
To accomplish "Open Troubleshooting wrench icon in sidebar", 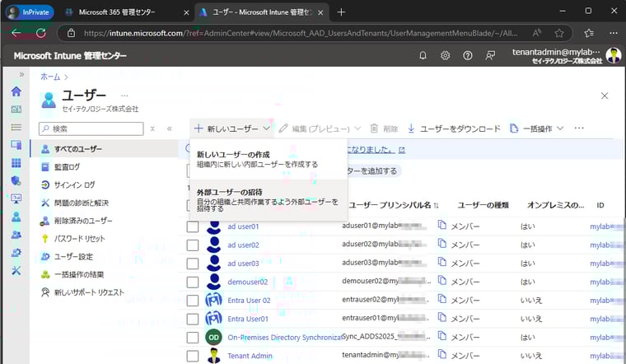I will 16,271.
